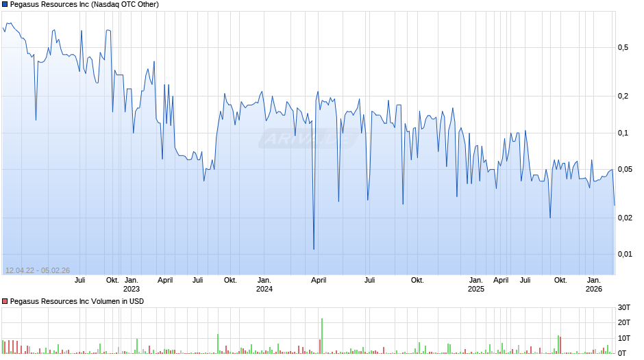The image size is (644, 360).
Task: Click the 10T volume axis label
Action: [x=624, y=338]
